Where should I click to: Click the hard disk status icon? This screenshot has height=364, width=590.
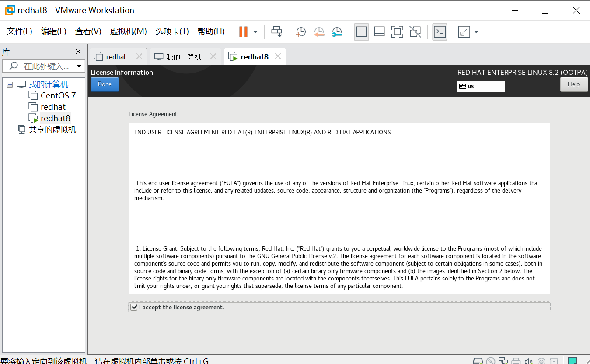478,361
